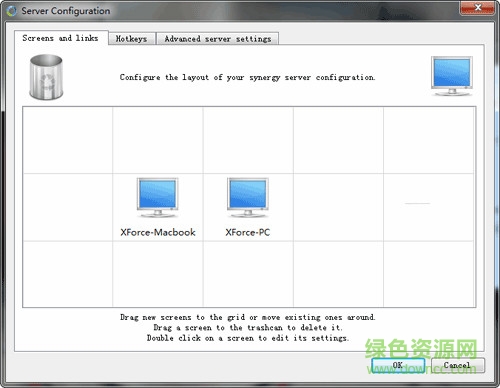
Task: Click the empty cell left of XForce-Macbook
Action: (68, 207)
